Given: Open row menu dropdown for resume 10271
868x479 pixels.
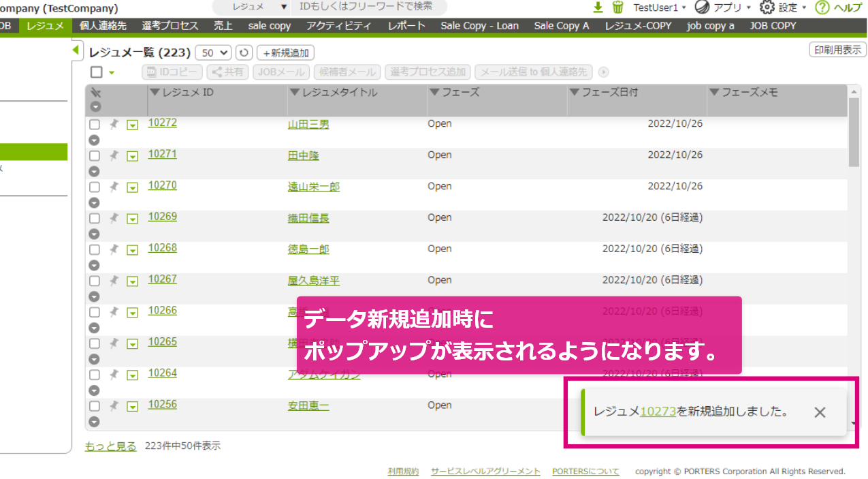Looking at the screenshot, I should [133, 156].
